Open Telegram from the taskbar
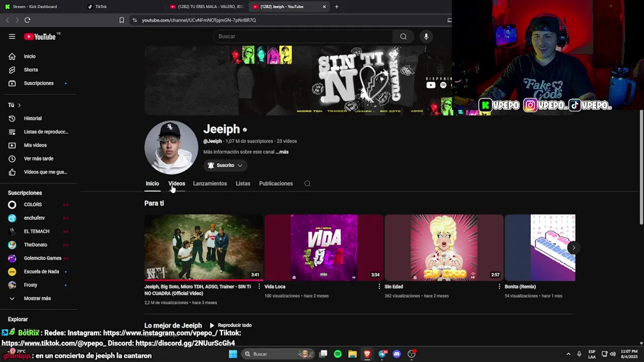Image resolution: width=644 pixels, height=362 pixels. [382, 354]
